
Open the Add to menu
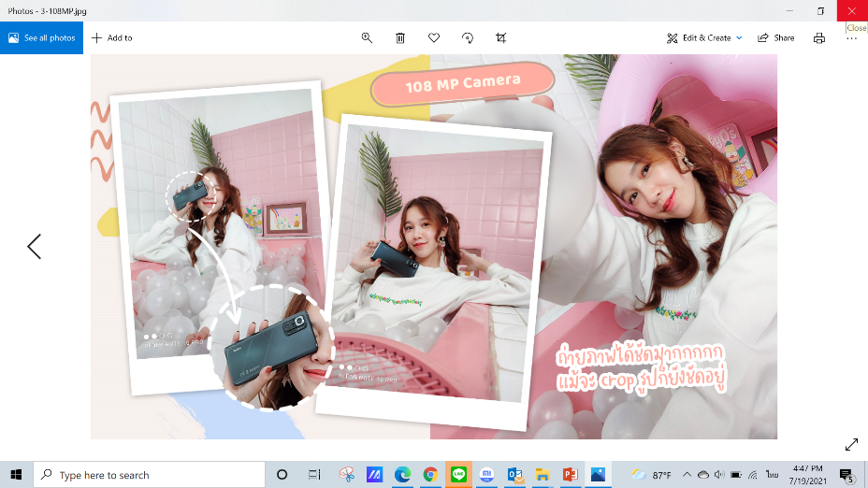tap(112, 37)
